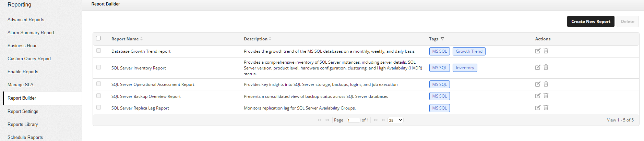Click description 'Monitors replication lag for SQL Server'
644x141 pixels.
coord(300,108)
